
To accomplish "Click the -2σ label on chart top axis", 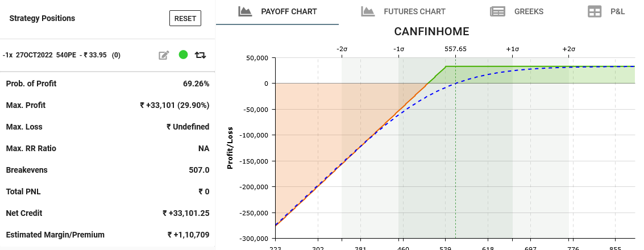I will [x=342, y=49].
